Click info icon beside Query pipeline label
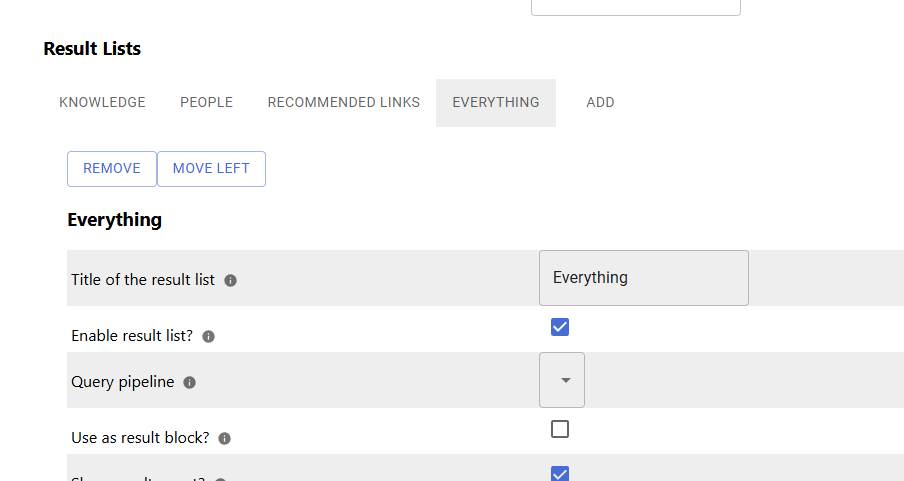904x481 pixels. point(190,382)
